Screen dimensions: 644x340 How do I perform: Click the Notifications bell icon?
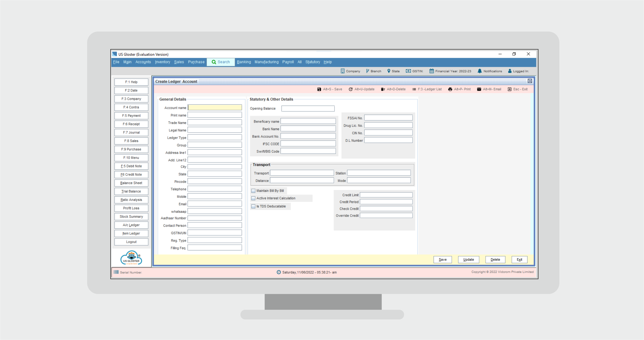[x=480, y=71]
